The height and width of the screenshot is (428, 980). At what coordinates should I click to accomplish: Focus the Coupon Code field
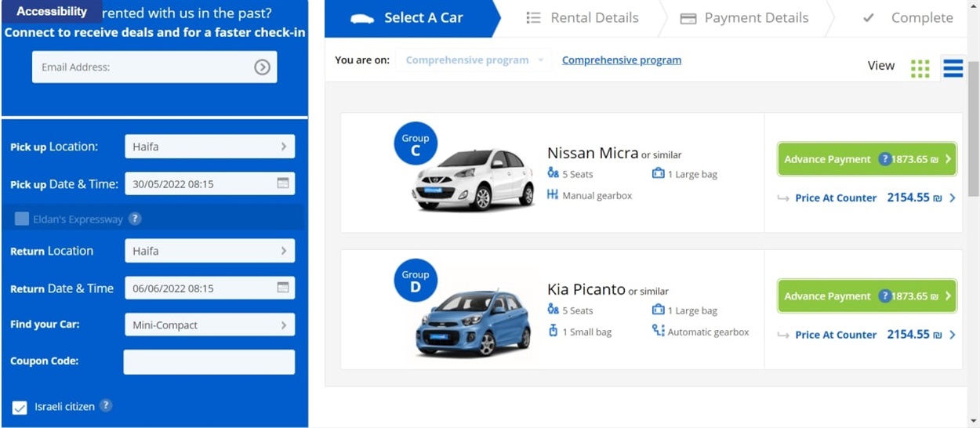209,362
